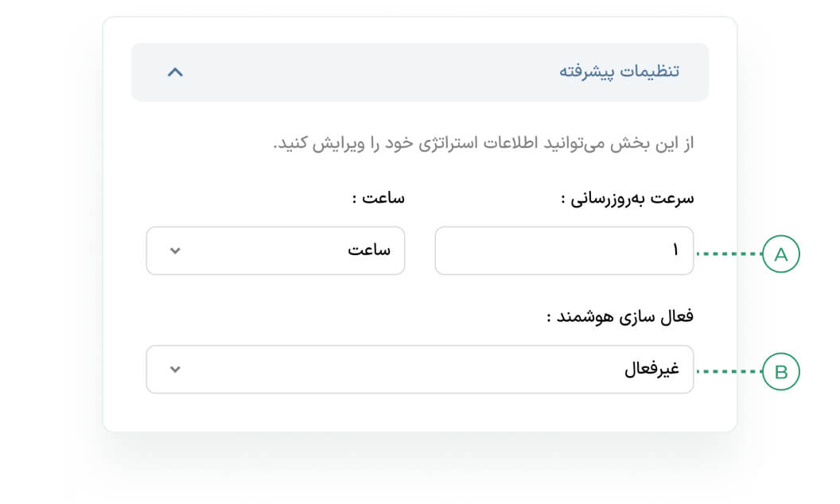Click the dotted line next to marker A

pyautogui.click(x=729, y=254)
